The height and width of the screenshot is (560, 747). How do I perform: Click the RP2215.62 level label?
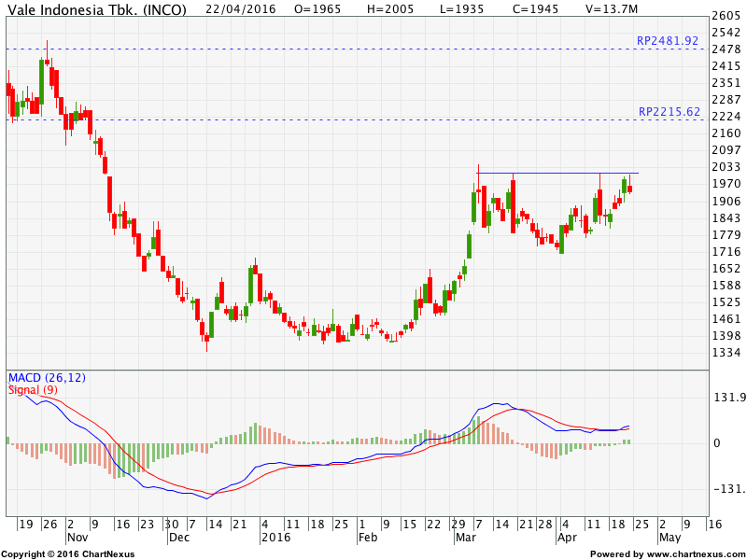coord(669,112)
